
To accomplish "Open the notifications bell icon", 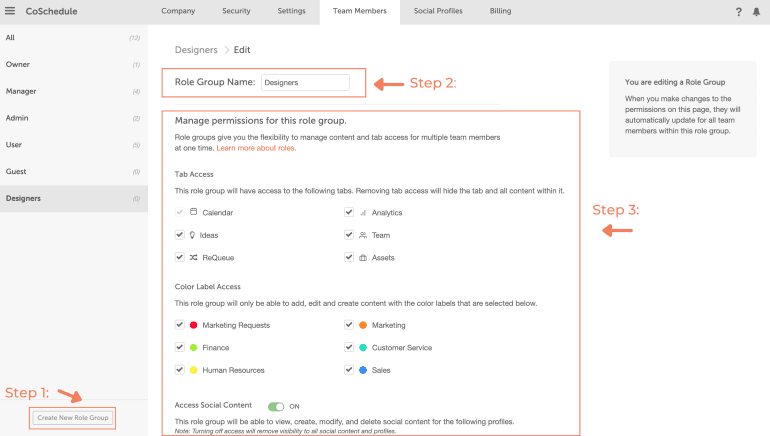I will [756, 12].
